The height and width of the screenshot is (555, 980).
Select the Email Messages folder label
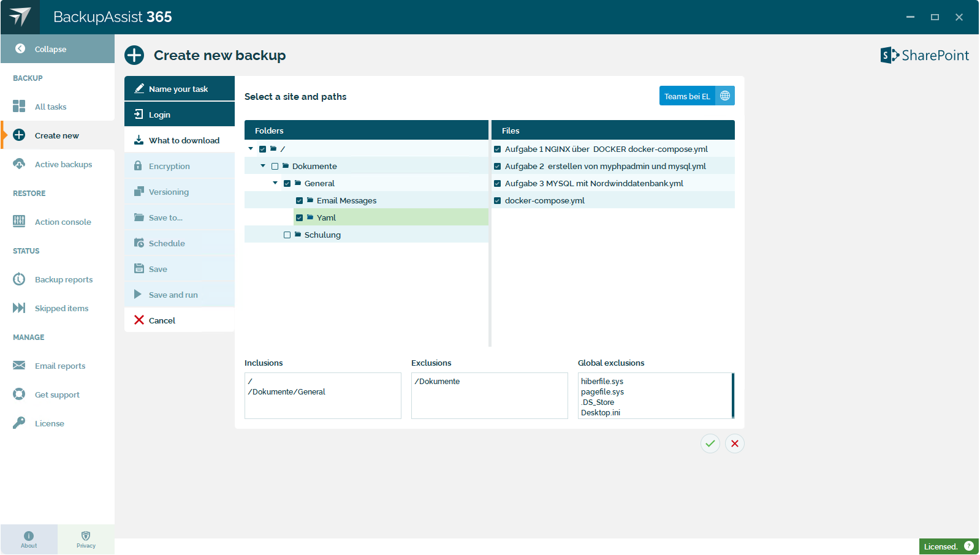click(x=346, y=200)
